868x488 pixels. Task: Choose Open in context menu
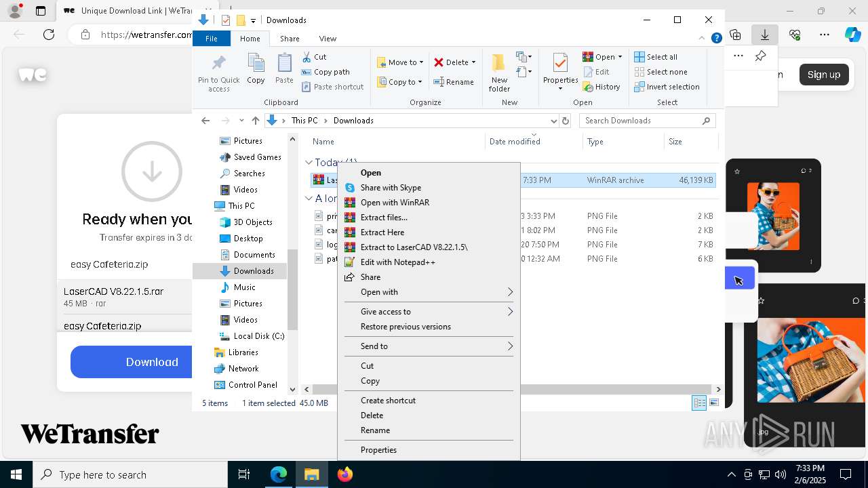pyautogui.click(x=429, y=173)
